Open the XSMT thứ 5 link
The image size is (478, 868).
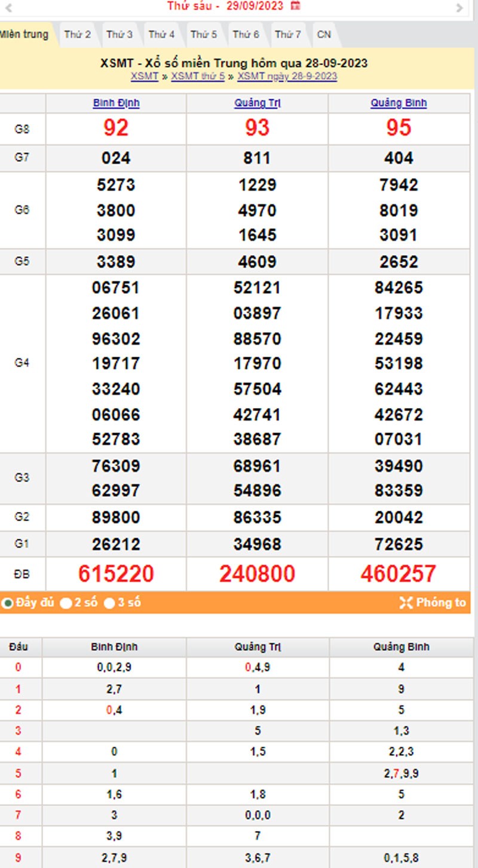point(198,76)
